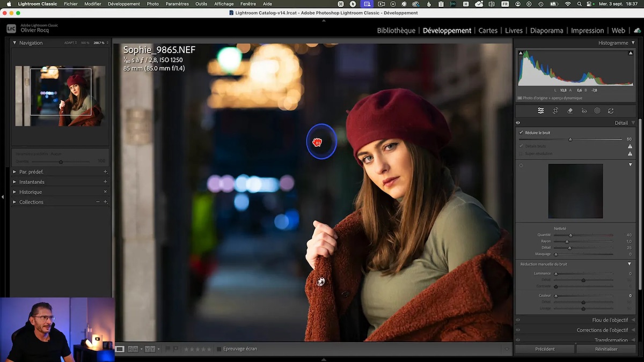Enable the Super-résolution checkbox
This screenshot has height=362, width=644.
click(x=521, y=153)
